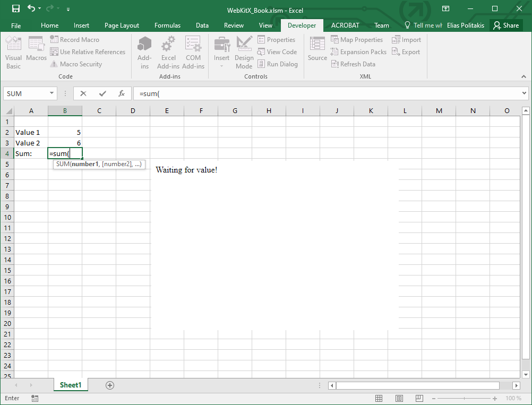Image resolution: width=532 pixels, height=405 pixels.
Task: Open Customize Quick Access Toolbar dropdown
Action: [x=68, y=9]
